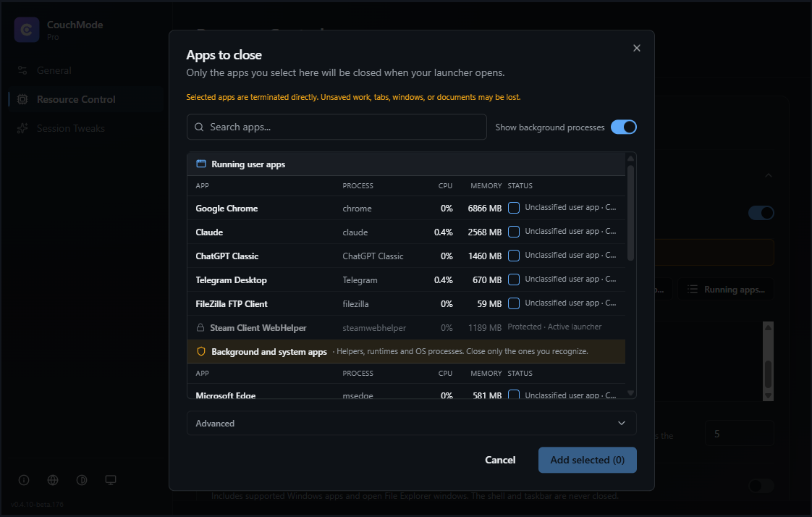Click the search magnifier icon

click(199, 127)
